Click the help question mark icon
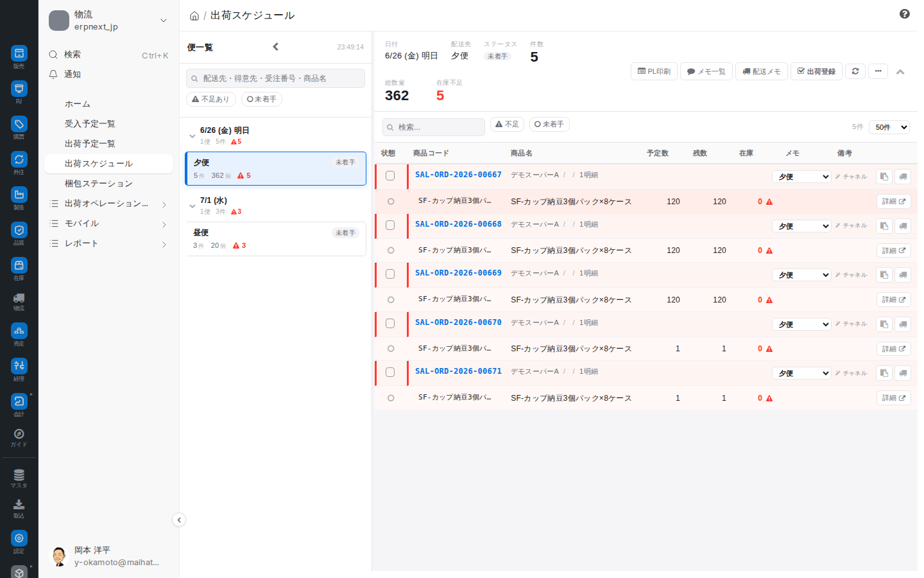924x578 pixels. pos(905,14)
